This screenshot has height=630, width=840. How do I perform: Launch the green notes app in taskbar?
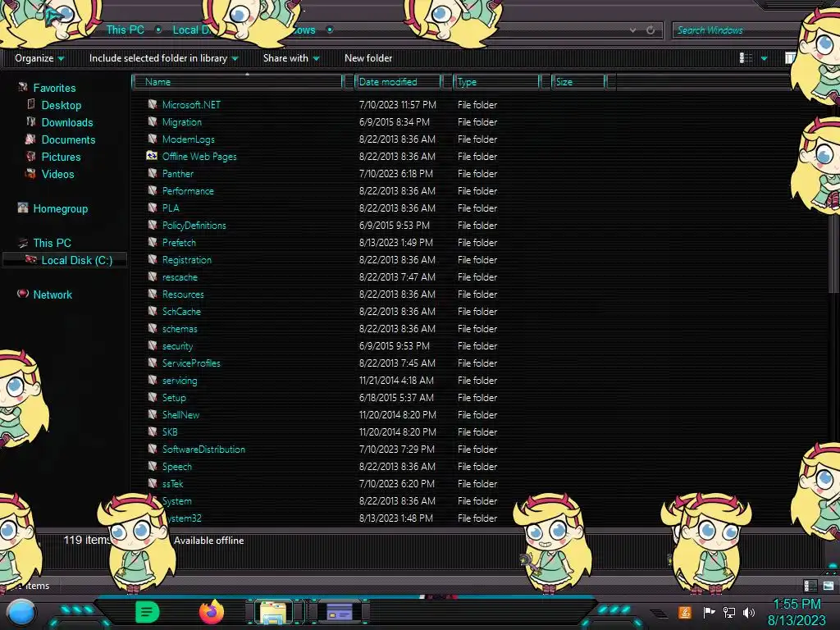147,612
